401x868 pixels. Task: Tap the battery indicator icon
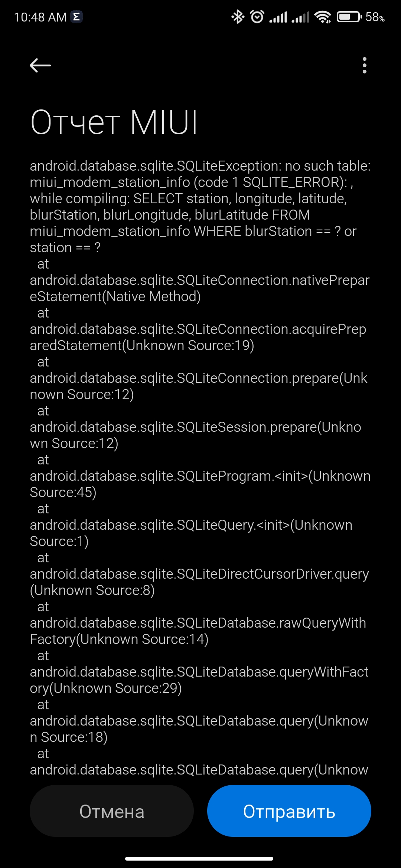click(x=349, y=17)
